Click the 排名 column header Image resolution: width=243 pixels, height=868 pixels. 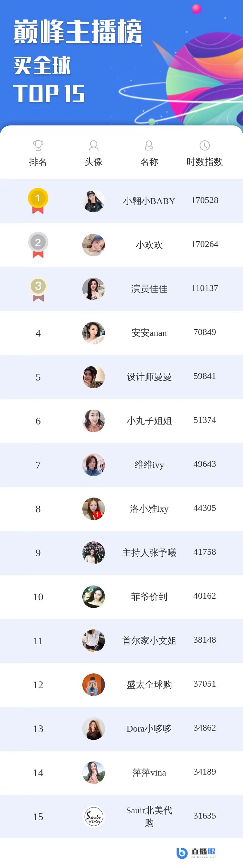[x=38, y=162]
